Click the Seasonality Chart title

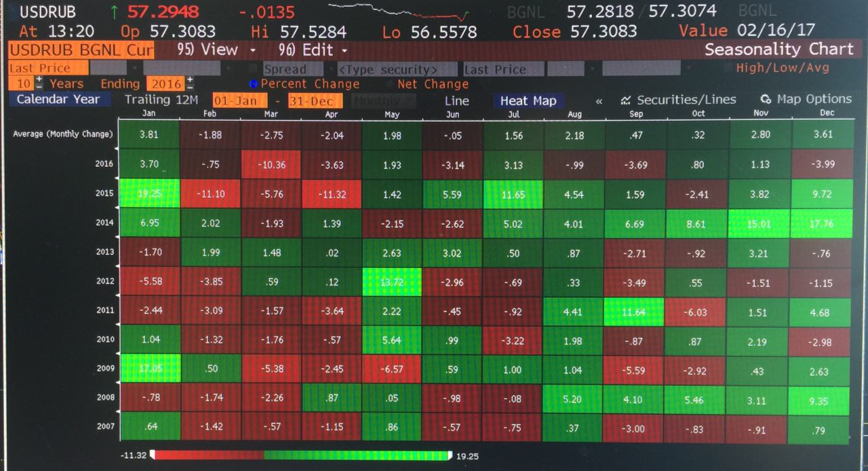(x=779, y=49)
